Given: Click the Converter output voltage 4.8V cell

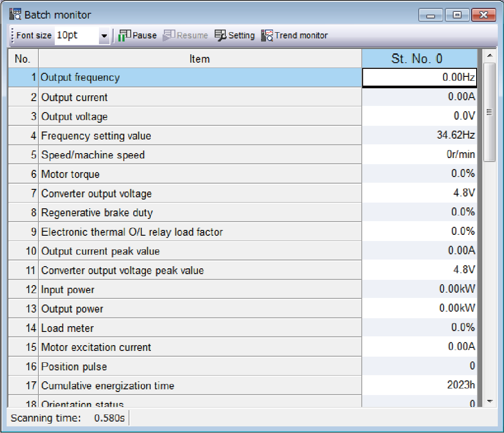Looking at the screenshot, I should [419, 193].
